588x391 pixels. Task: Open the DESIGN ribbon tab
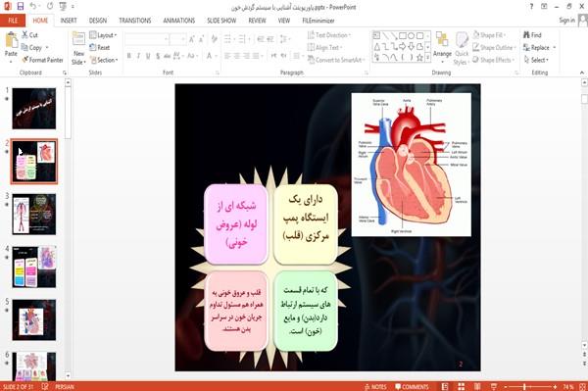(97, 21)
